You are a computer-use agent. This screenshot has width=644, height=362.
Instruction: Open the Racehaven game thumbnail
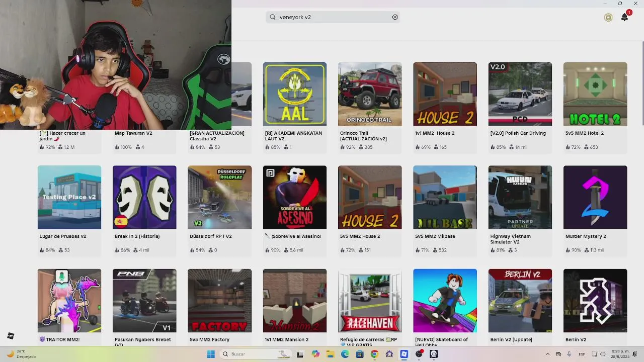click(370, 301)
